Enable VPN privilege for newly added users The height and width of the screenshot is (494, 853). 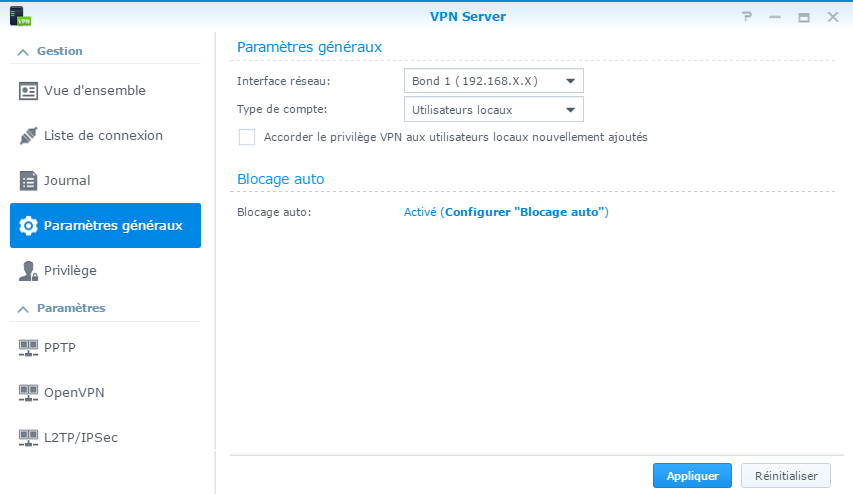pyautogui.click(x=247, y=137)
